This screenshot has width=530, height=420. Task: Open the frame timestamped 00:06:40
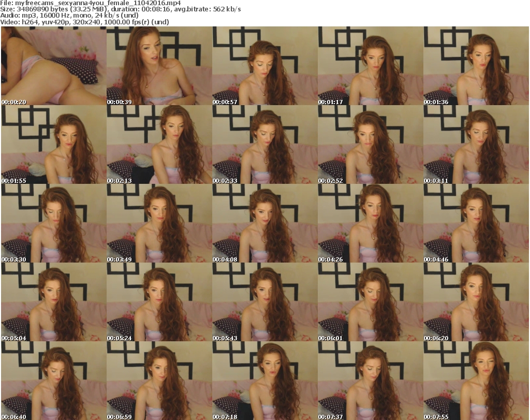54,381
